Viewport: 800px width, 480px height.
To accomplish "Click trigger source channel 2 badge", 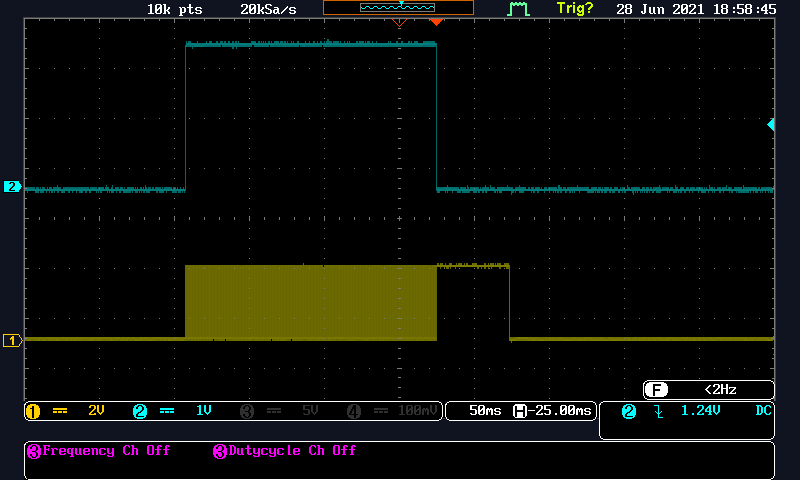I will (629, 411).
